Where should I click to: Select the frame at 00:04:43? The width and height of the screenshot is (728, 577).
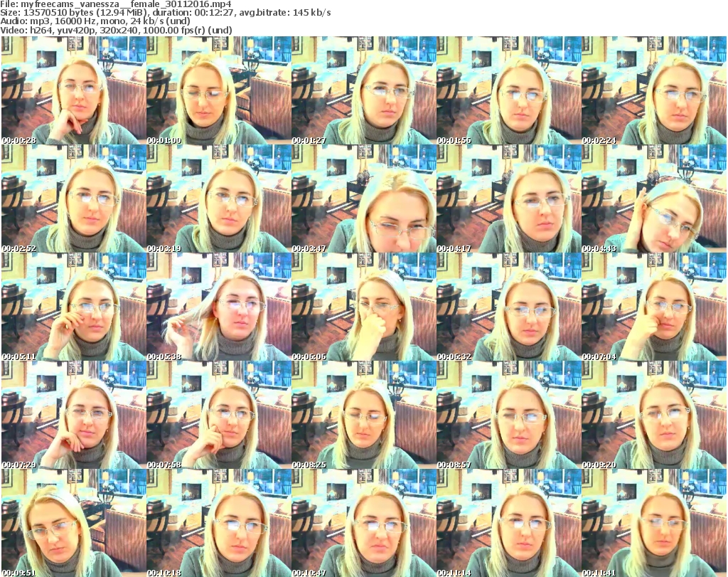point(654,198)
